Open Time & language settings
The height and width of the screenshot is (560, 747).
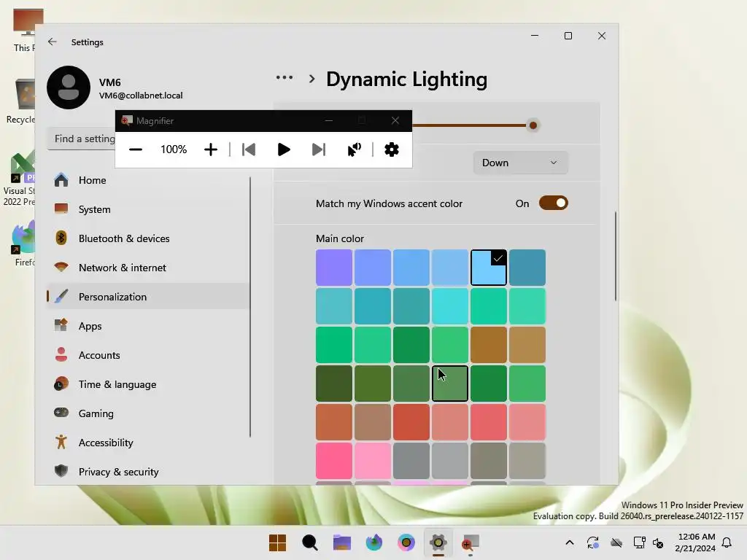click(147, 384)
